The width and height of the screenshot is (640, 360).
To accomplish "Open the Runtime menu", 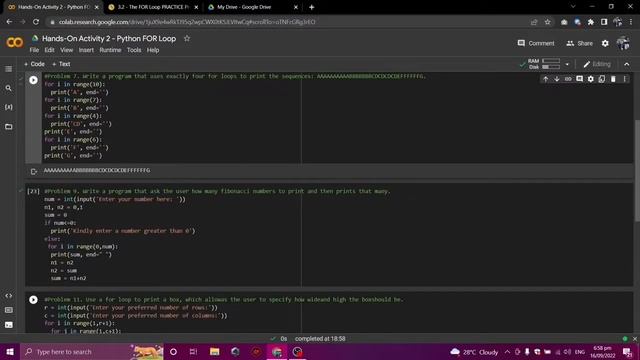I will coord(110,50).
